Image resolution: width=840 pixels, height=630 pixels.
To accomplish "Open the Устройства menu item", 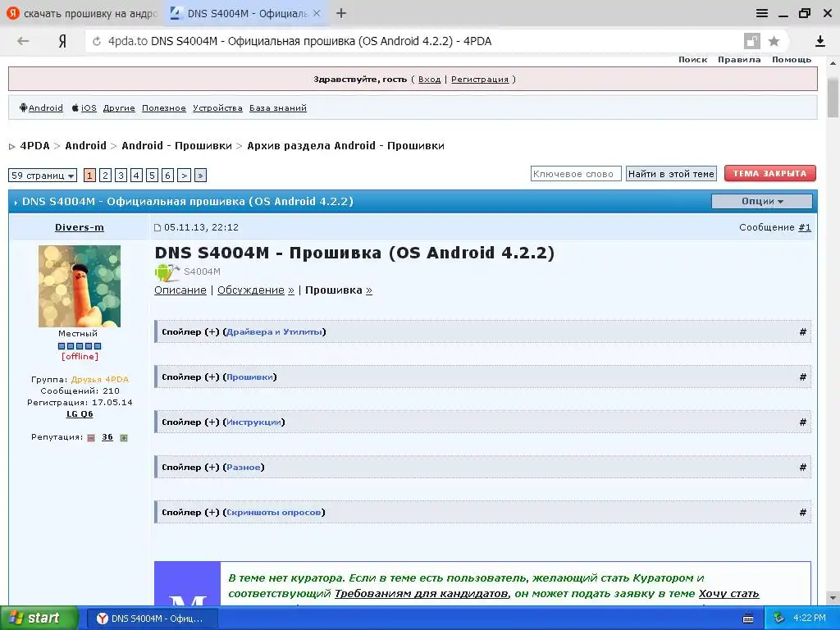I will tap(217, 107).
